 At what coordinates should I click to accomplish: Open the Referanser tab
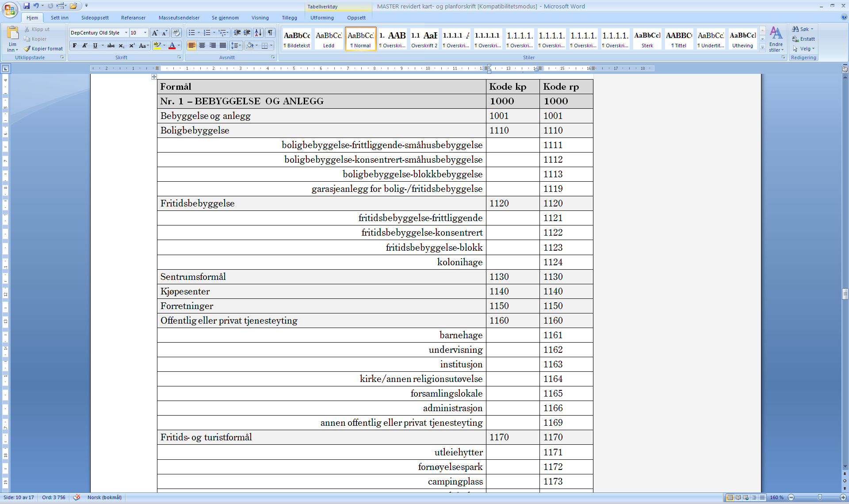134,18
